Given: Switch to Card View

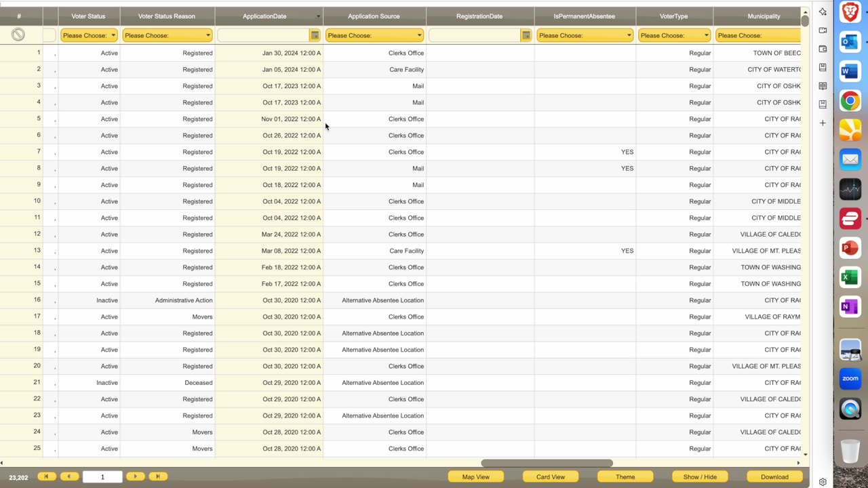Looking at the screenshot, I should (x=551, y=476).
